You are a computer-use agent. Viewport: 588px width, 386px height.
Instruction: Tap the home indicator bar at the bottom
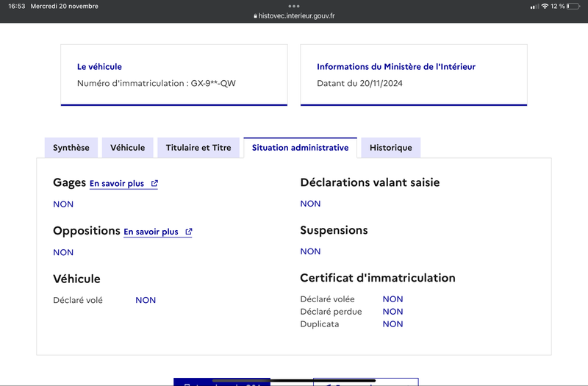click(293, 381)
